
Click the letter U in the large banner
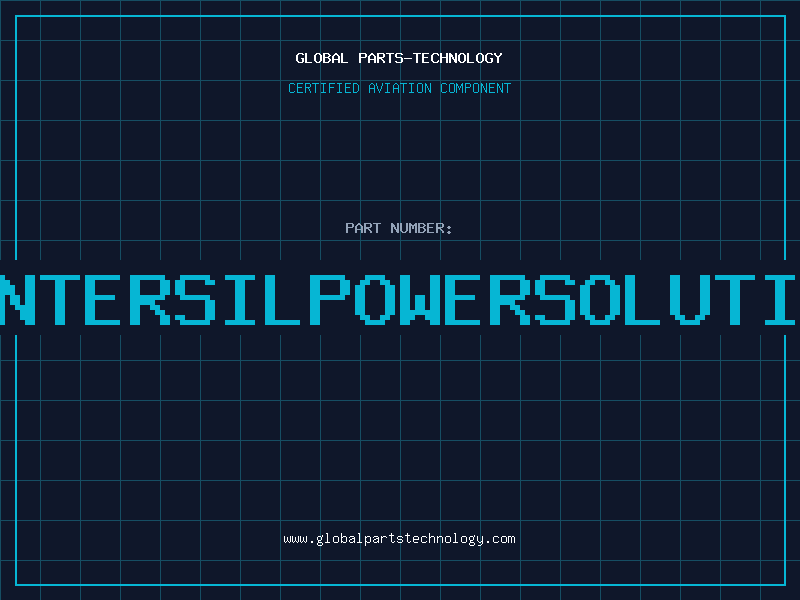[x=688, y=297]
